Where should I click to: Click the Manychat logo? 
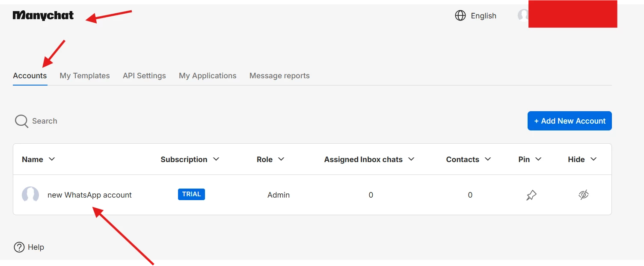pos(43,16)
